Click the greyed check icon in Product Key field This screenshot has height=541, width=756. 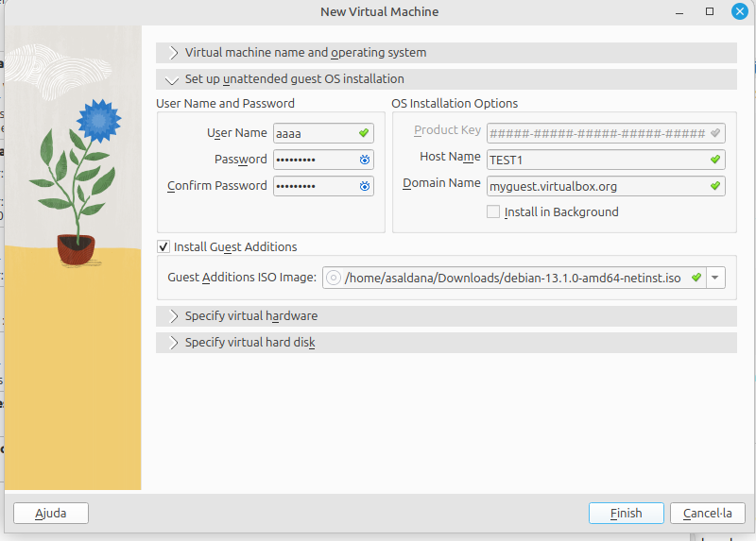(715, 133)
